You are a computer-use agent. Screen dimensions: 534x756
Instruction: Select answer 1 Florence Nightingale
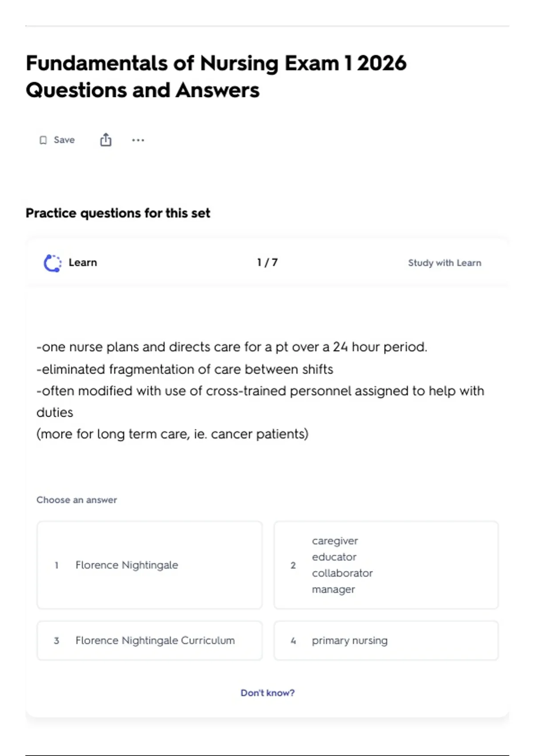point(150,565)
